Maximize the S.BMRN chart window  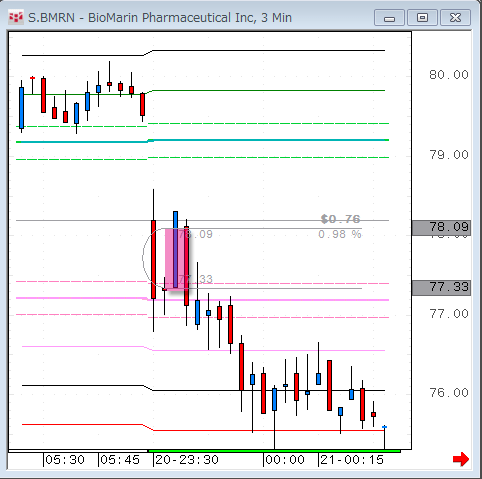pyautogui.click(x=422, y=18)
